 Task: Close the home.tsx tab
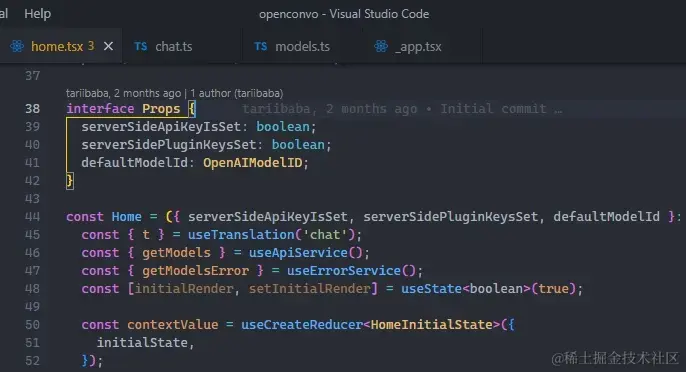click(x=108, y=46)
